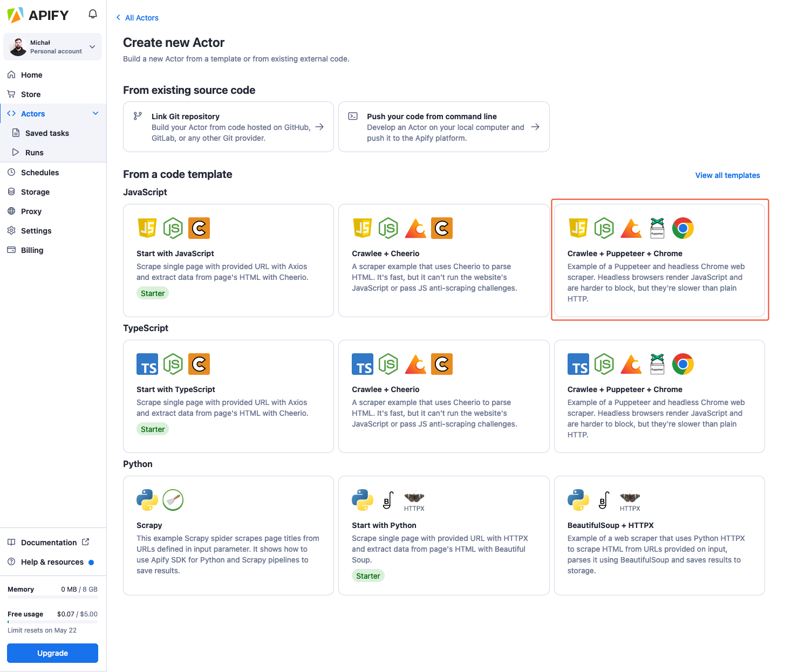Click the Scrapy spatula icon
The image size is (785, 672).
(173, 500)
